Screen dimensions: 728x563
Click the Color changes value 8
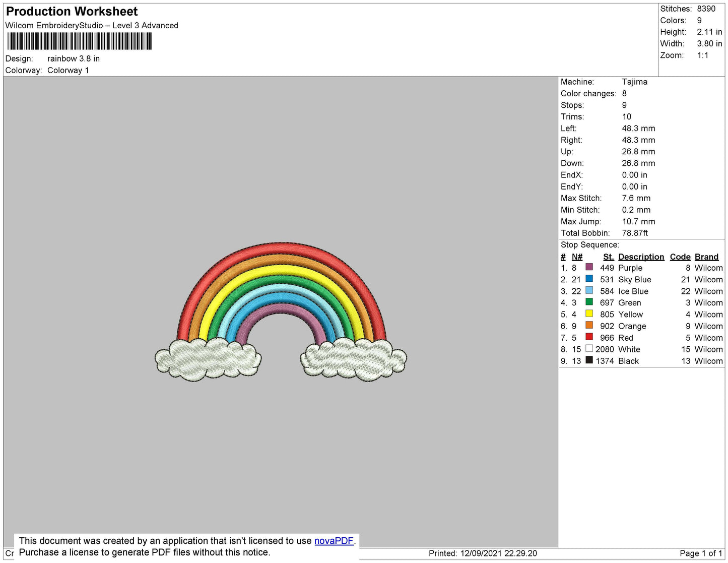[x=624, y=93]
